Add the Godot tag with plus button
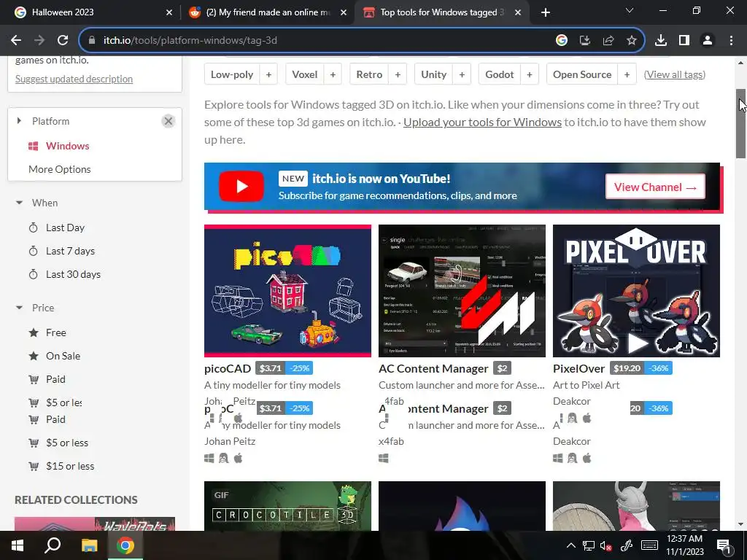 pyautogui.click(x=530, y=74)
